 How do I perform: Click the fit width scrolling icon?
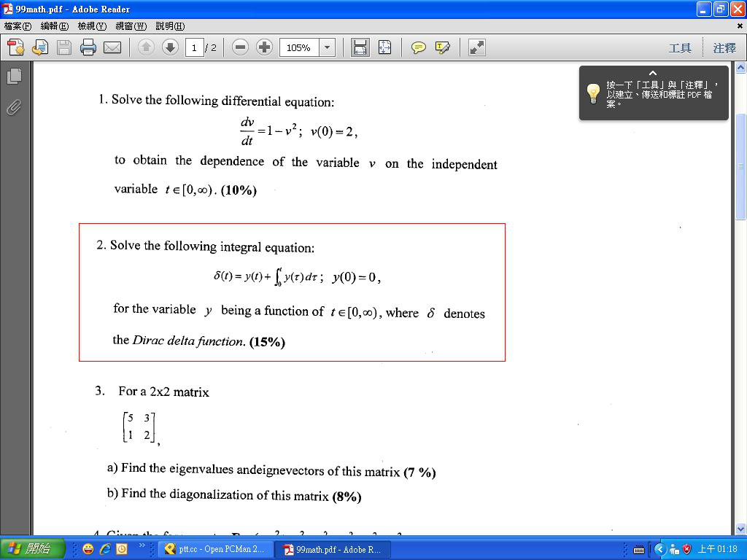click(x=360, y=47)
